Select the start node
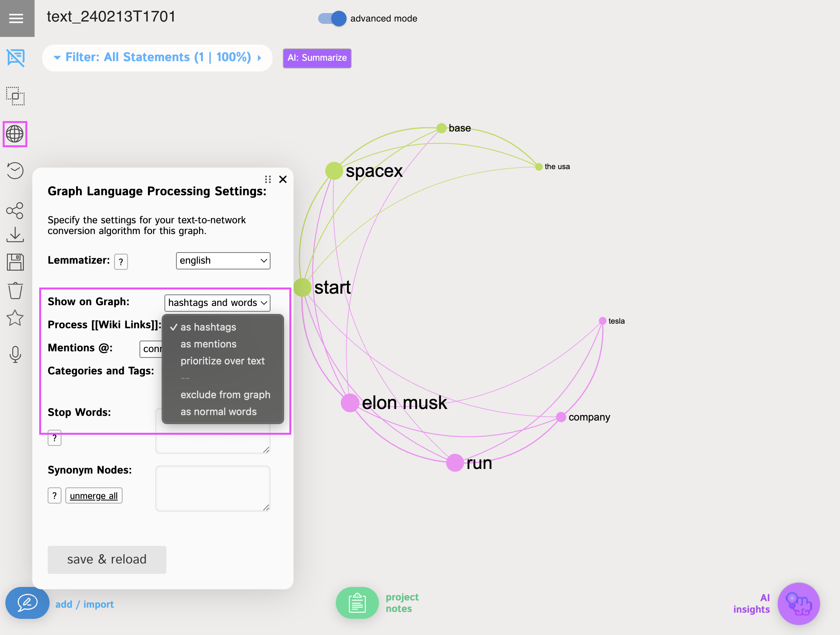This screenshot has width=840, height=635. coord(302,287)
